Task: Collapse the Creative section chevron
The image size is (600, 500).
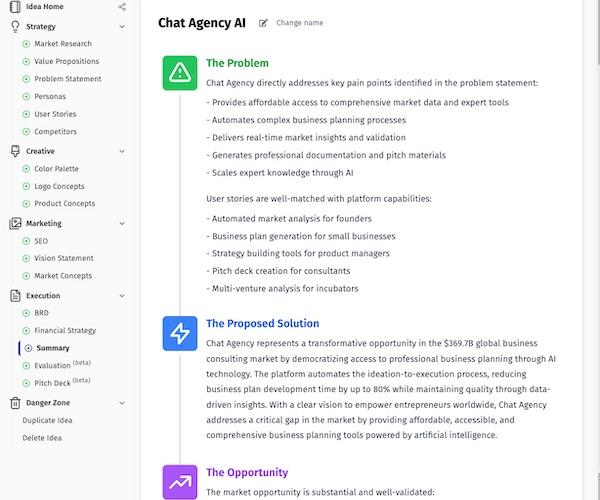Action: [x=122, y=151]
